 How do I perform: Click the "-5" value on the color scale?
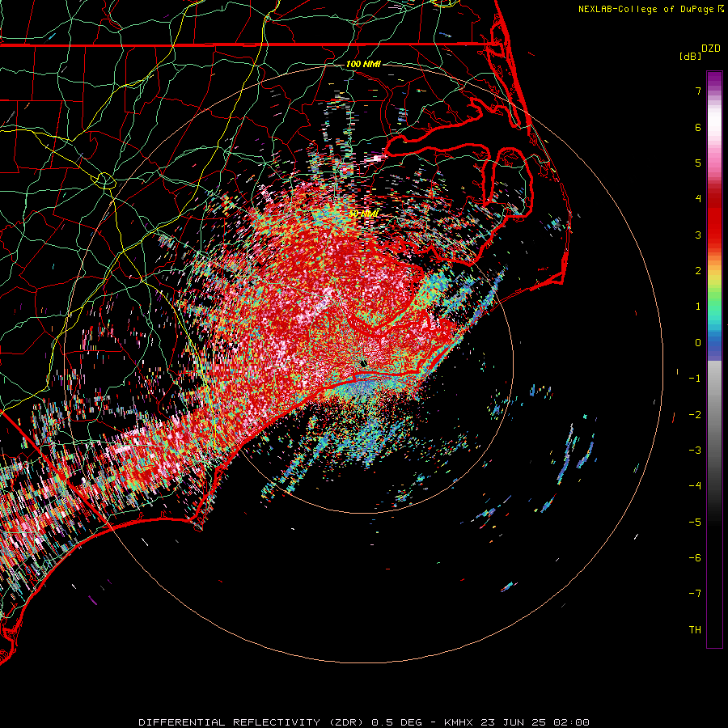coord(695,523)
